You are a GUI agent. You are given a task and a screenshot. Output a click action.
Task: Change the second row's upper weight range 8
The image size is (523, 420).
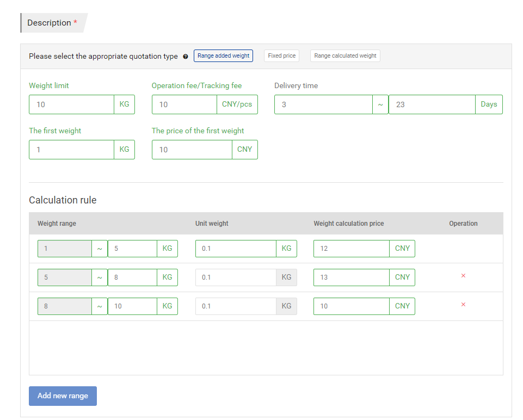tap(132, 277)
